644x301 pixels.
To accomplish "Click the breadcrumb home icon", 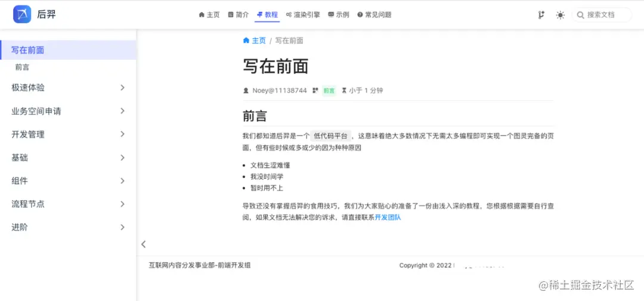I will pos(246,40).
